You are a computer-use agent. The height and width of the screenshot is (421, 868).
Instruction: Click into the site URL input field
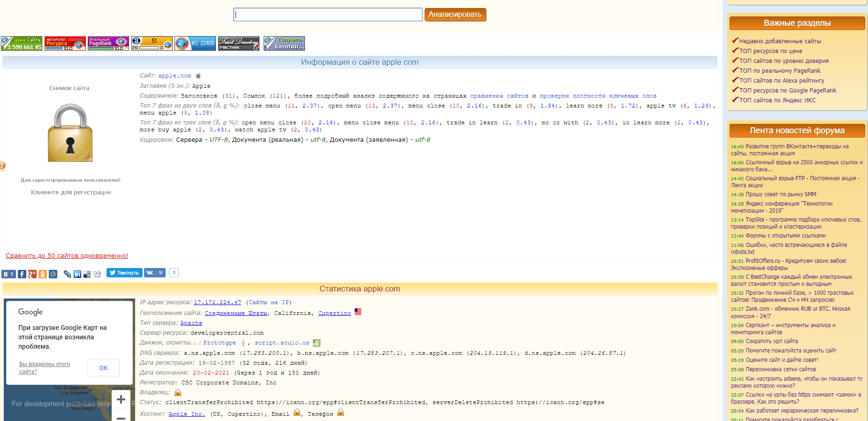[328, 15]
